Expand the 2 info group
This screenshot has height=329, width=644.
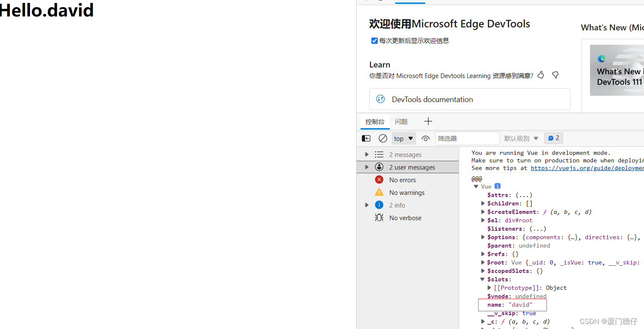click(366, 205)
